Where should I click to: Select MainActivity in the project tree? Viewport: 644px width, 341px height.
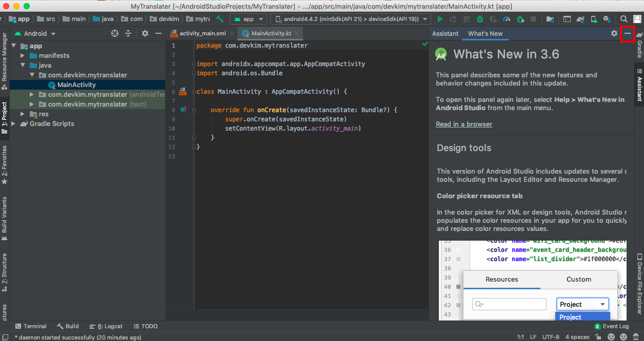(x=76, y=84)
